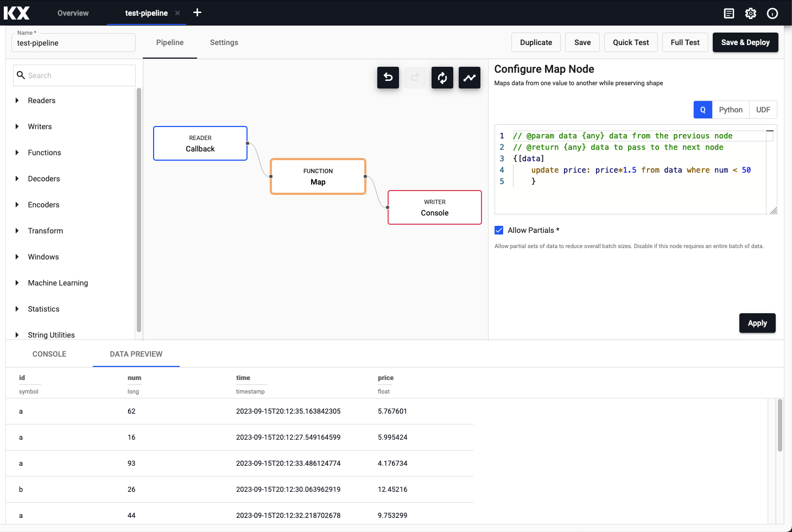Run a Quick Test
The image size is (792, 532).
tap(631, 42)
